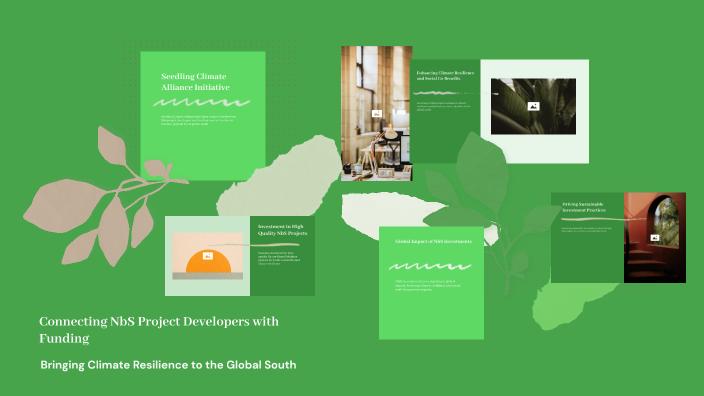Click image placeholder icon on red staircase photo
Screen dimensions: 704x396
pyautogui.click(x=655, y=238)
